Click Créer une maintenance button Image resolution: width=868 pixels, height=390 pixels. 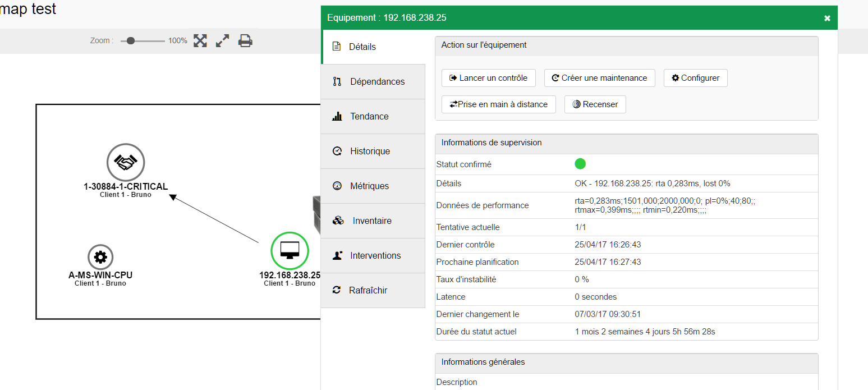coord(600,78)
